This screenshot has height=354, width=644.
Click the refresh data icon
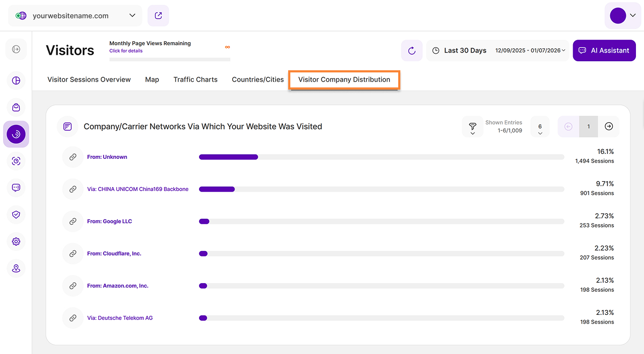pos(412,50)
